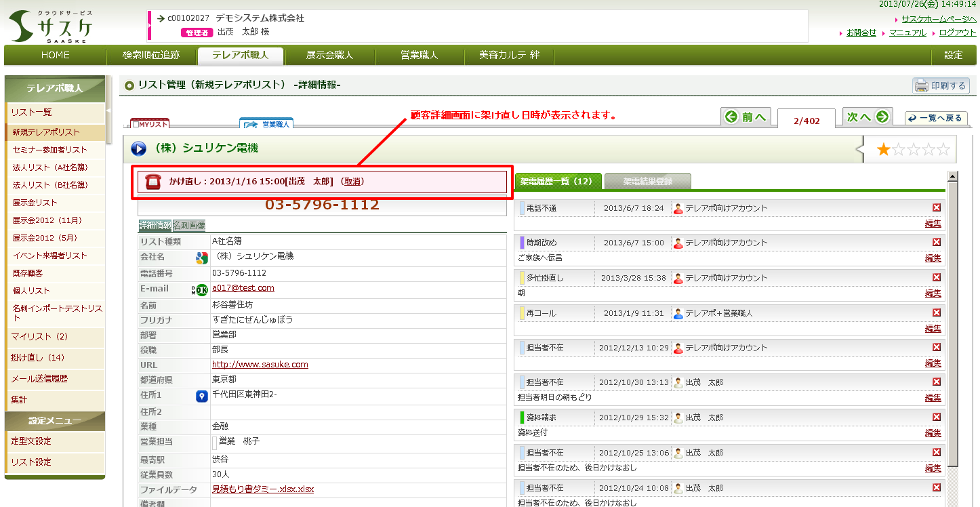Viewport: 980px width, 507px height.
Task: Click the 取消 link to cancel callback
Action: (352, 182)
